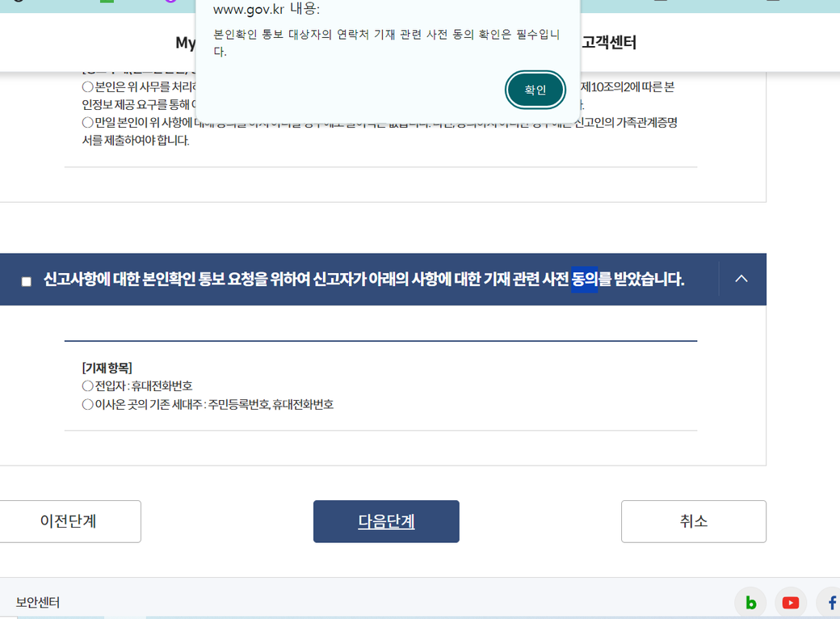
Task: Go back with the 이전단계 button
Action: coord(69,521)
